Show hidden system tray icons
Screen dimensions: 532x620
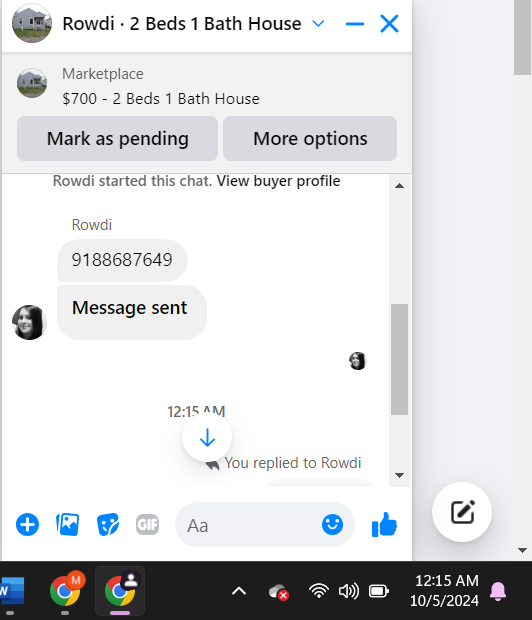tap(239, 592)
